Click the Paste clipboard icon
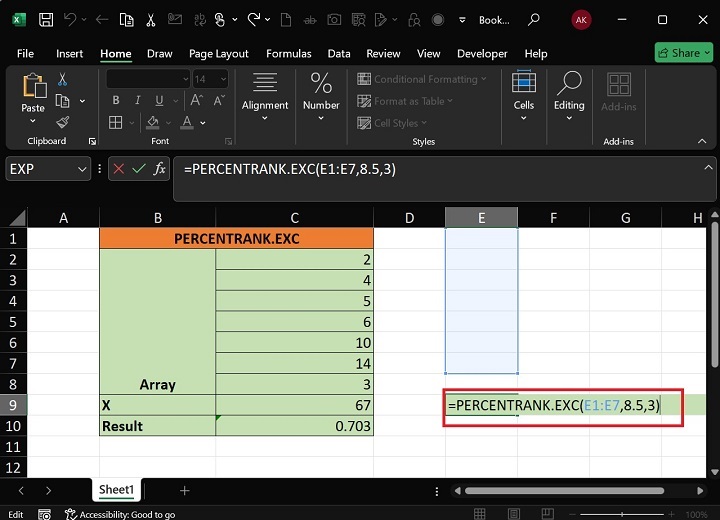Screen dimensions: 720x520 tap(34, 85)
